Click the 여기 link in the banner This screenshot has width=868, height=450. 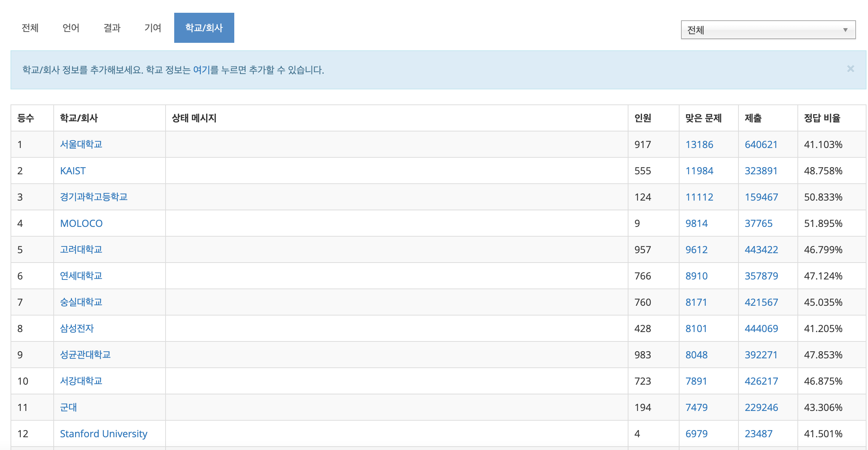pyautogui.click(x=202, y=70)
